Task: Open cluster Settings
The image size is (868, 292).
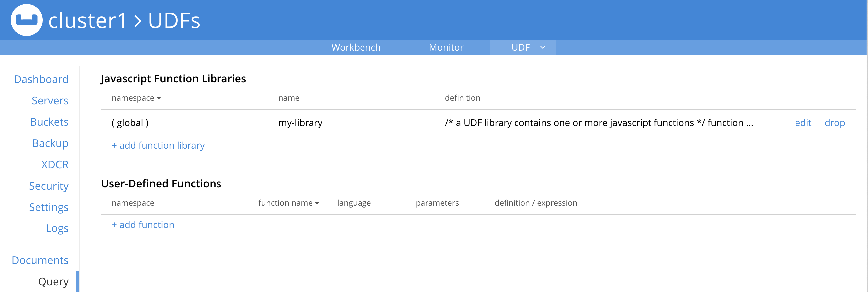Action: (x=49, y=207)
